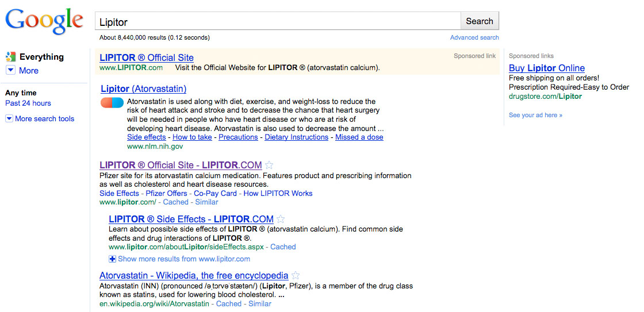Click drugstore.com/Lipitor URL text
644x312 pixels.
[x=546, y=97]
